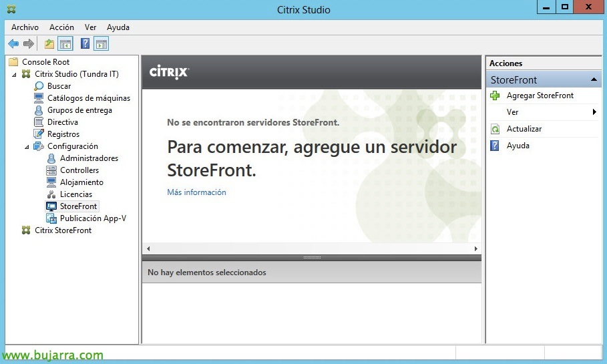607x364 pixels.
Task: Click the blue Help toolbar icon
Action: tap(85, 43)
